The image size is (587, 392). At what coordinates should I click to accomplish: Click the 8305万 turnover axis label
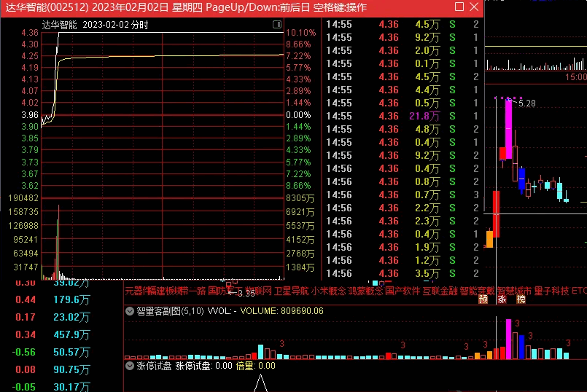[x=300, y=198]
